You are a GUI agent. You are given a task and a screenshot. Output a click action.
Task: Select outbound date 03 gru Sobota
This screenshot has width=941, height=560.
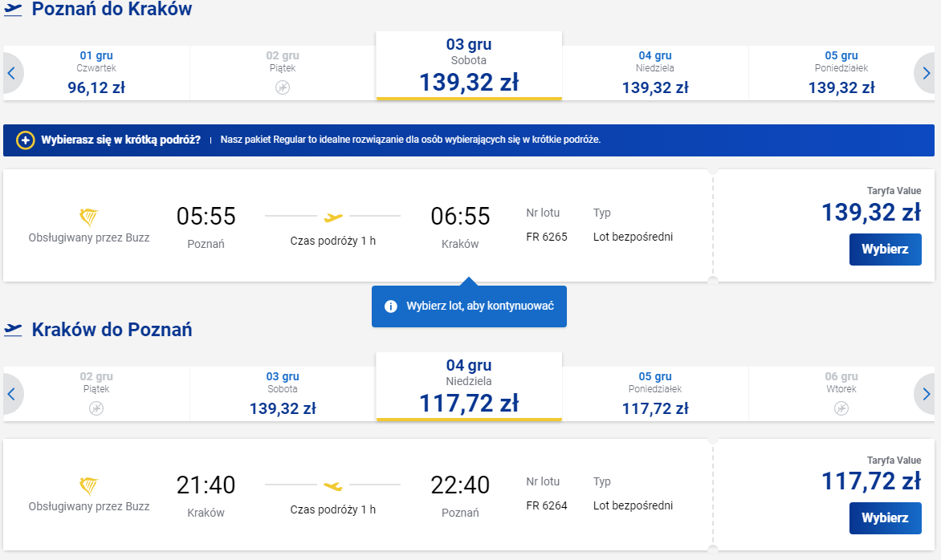(x=469, y=66)
